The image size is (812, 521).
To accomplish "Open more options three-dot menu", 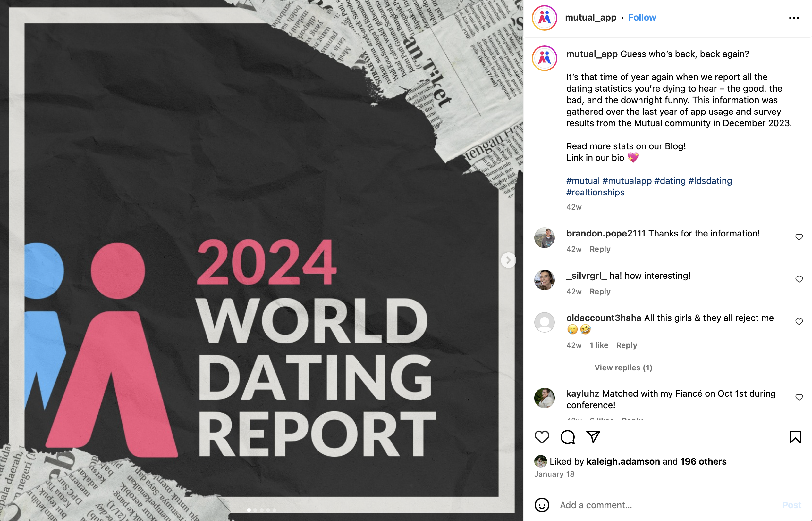I will click(794, 18).
